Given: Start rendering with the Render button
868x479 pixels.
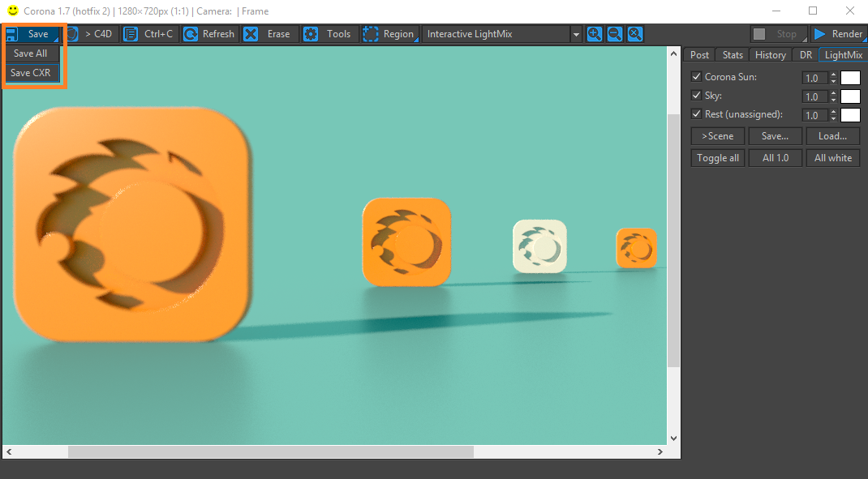Looking at the screenshot, I should (838, 34).
